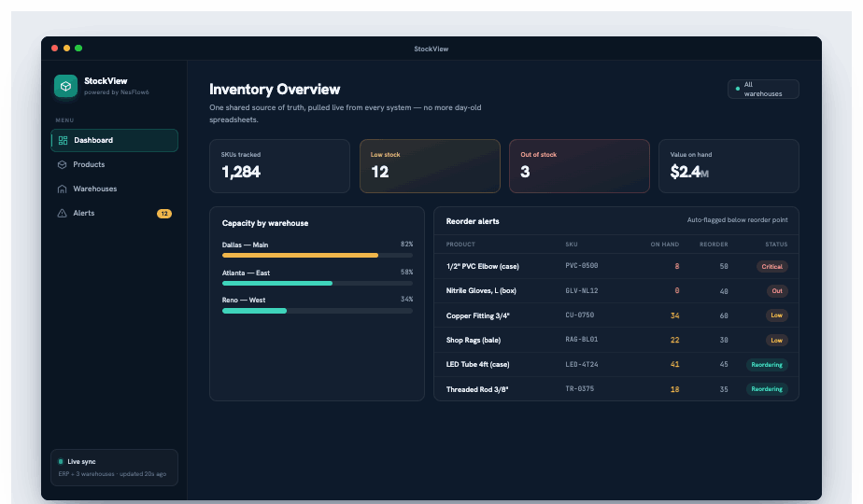This screenshot has width=863, height=504.
Task: Click the Reno — West capacity bar
Action: point(318,311)
